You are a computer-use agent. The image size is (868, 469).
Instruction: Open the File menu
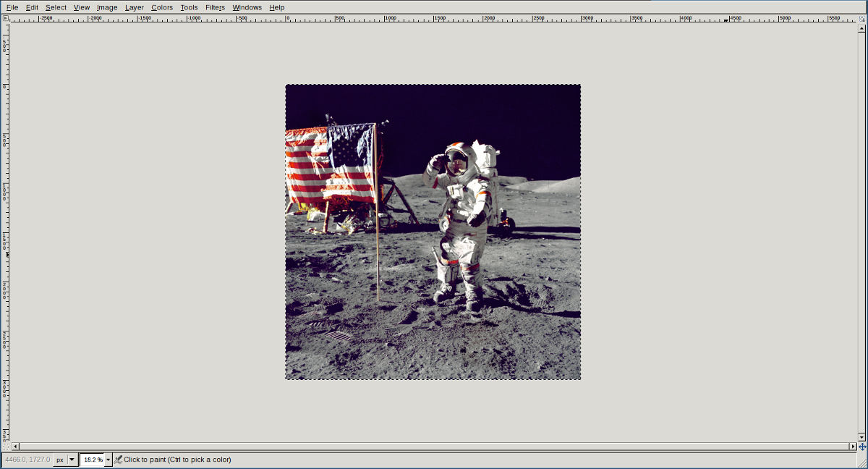12,7
